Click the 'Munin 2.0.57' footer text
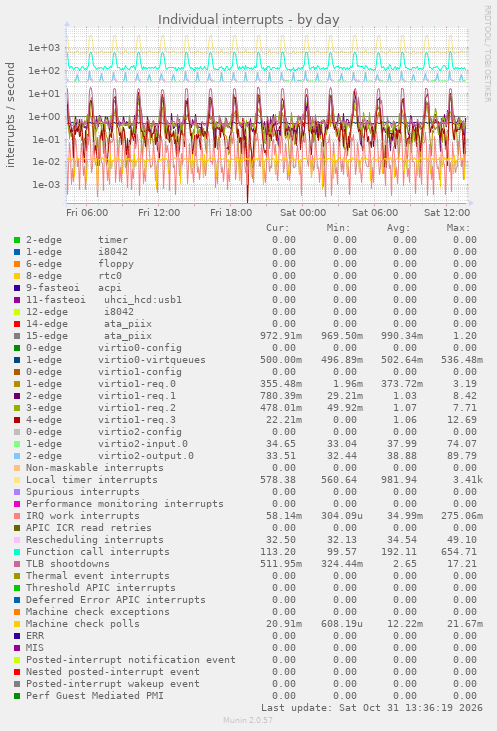Screen dimensions: 497x731 [248, 720]
